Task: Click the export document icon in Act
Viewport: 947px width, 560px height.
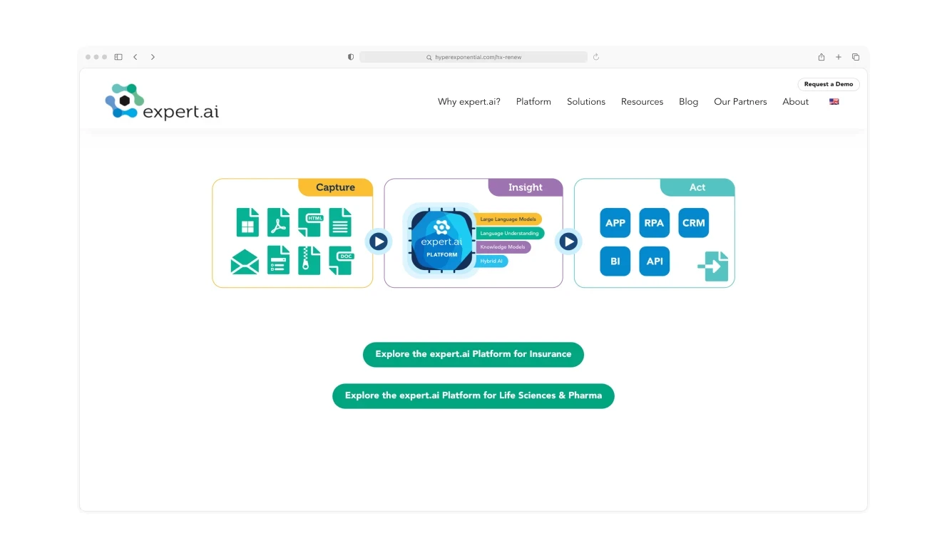Action: click(713, 266)
